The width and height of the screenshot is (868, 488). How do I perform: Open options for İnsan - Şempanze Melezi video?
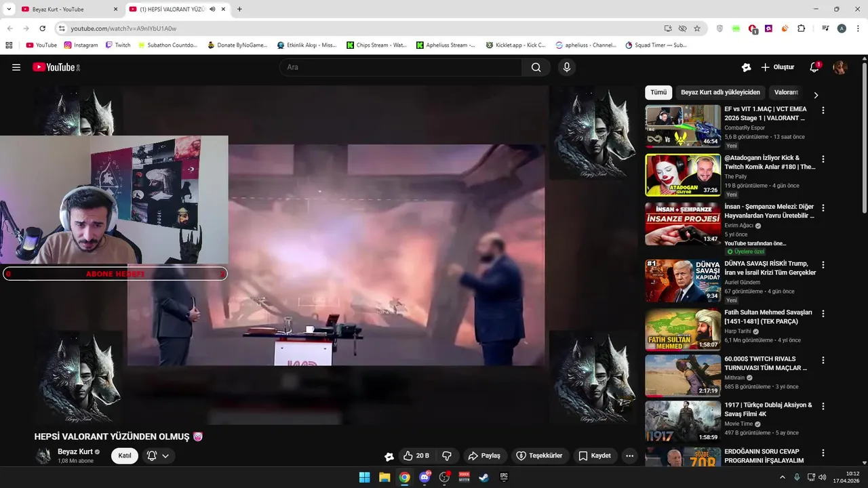[823, 208]
